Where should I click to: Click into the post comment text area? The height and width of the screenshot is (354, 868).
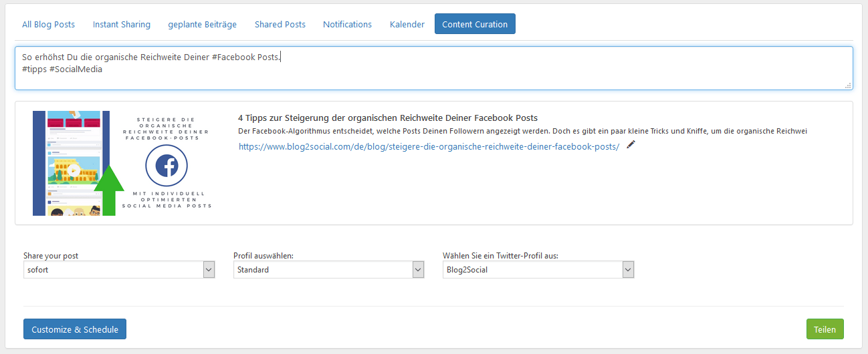click(x=434, y=68)
